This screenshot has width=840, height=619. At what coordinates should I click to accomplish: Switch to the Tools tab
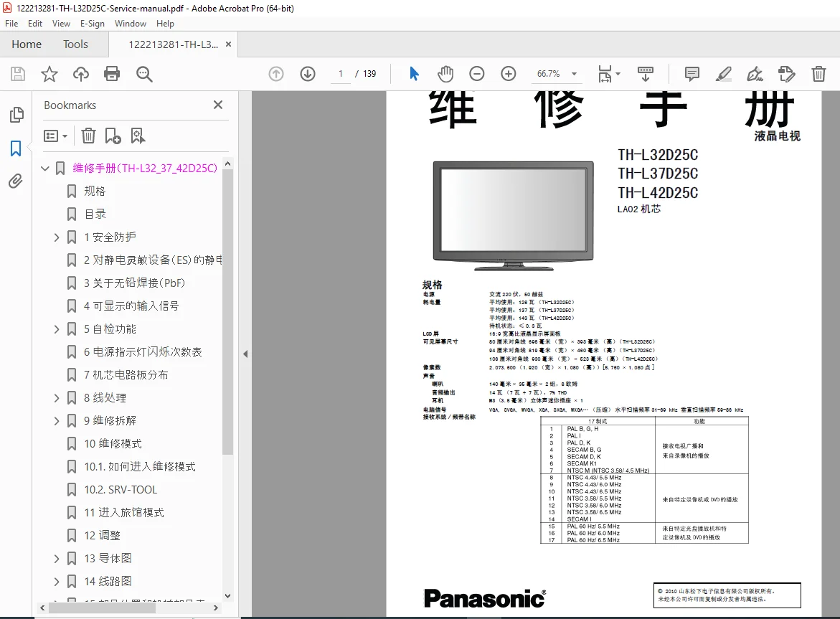click(75, 44)
